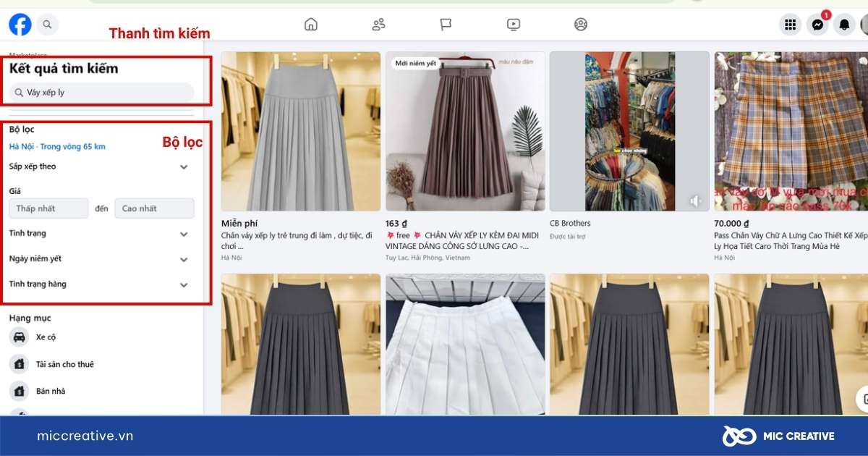Screen dimensions: 868x456
Task: Open the Facebook logo home link
Action: (20, 25)
